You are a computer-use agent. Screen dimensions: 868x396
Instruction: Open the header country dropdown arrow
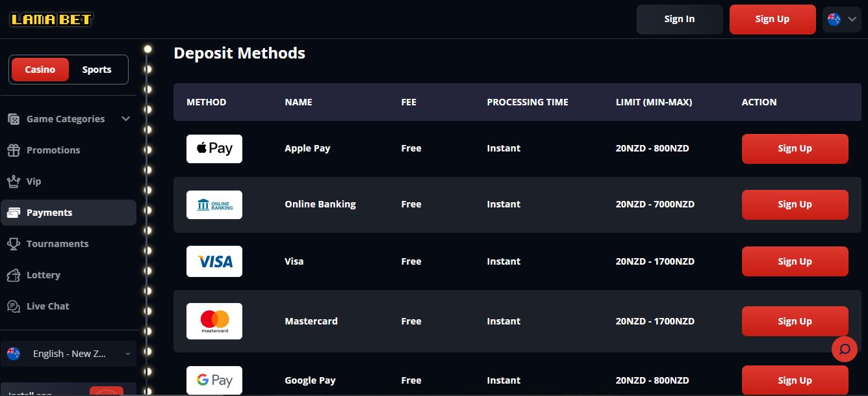coord(853,20)
